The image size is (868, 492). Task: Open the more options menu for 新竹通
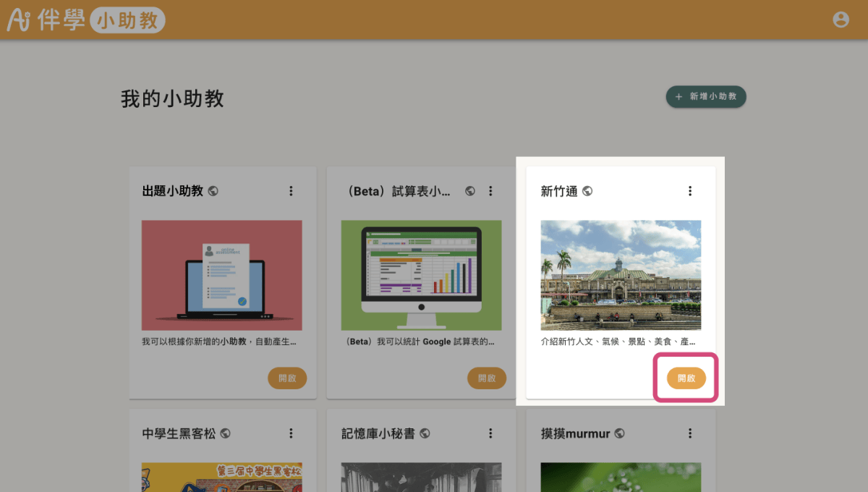coord(690,191)
